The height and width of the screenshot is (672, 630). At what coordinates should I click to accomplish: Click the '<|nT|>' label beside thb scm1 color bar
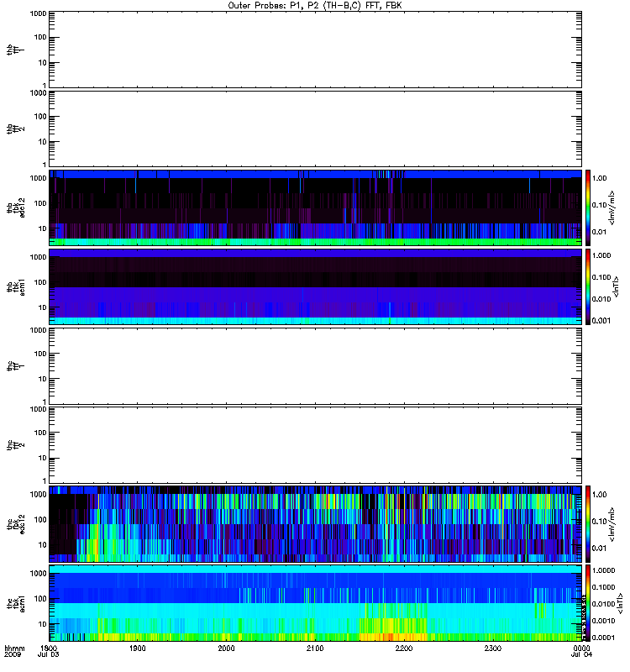click(617, 286)
